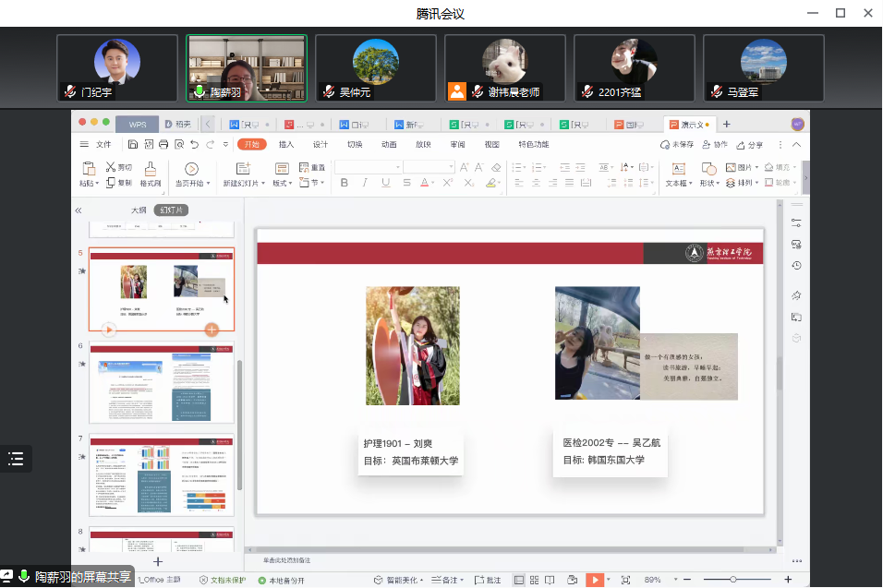Open the meeting list panel icon at left edge
This screenshot has height=588, width=883.
click(16, 459)
